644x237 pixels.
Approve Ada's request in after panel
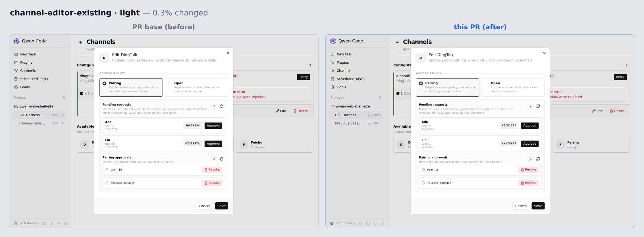click(530, 126)
